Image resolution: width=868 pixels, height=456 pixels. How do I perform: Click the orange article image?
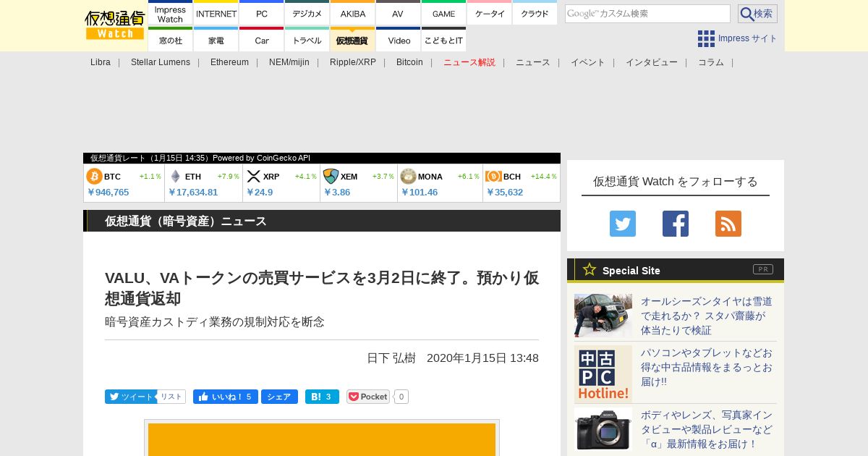click(322, 439)
